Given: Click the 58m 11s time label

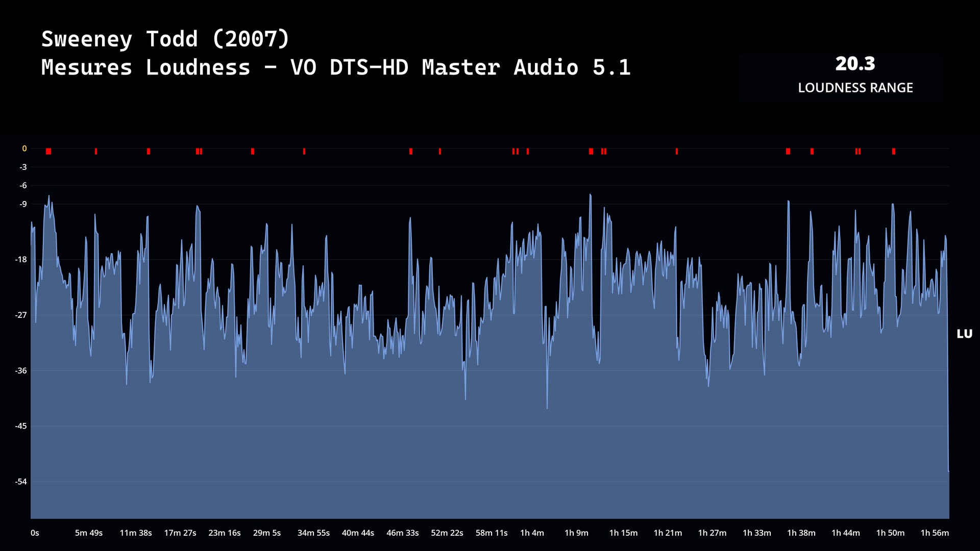Looking at the screenshot, I should 492,533.
